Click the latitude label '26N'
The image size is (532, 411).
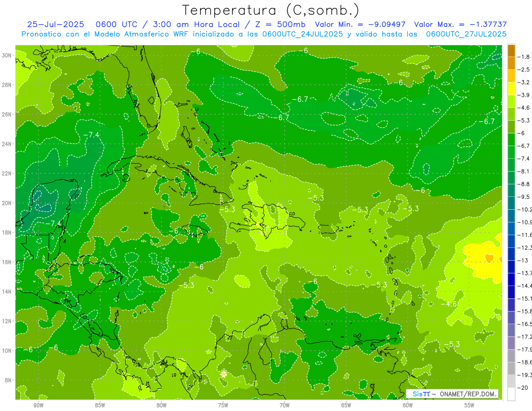point(7,114)
